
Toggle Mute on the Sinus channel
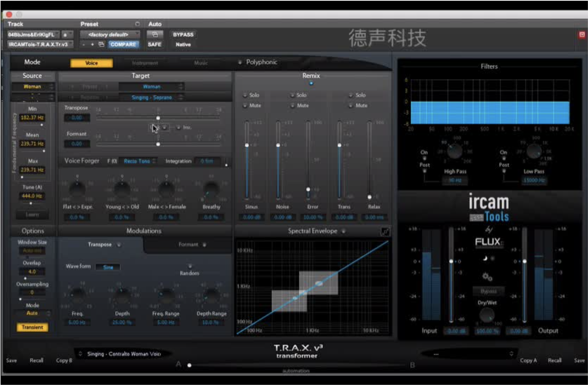[x=245, y=106]
